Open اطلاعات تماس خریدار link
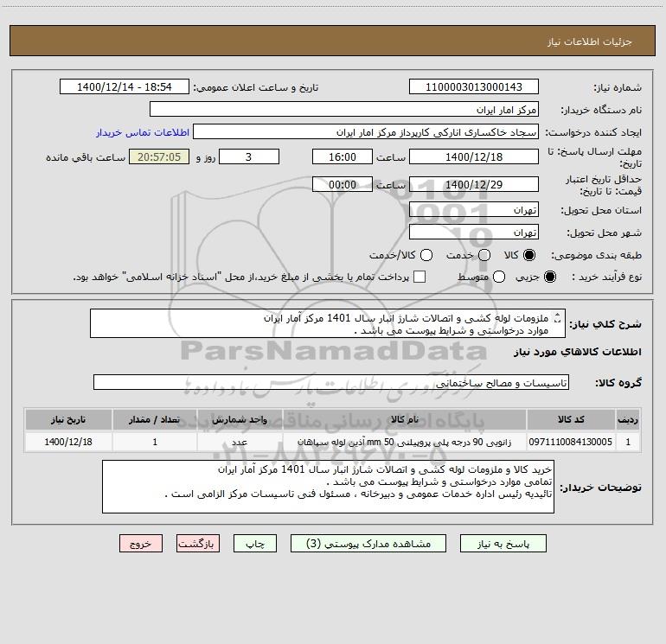This screenshot has width=666, height=644. coord(143,132)
